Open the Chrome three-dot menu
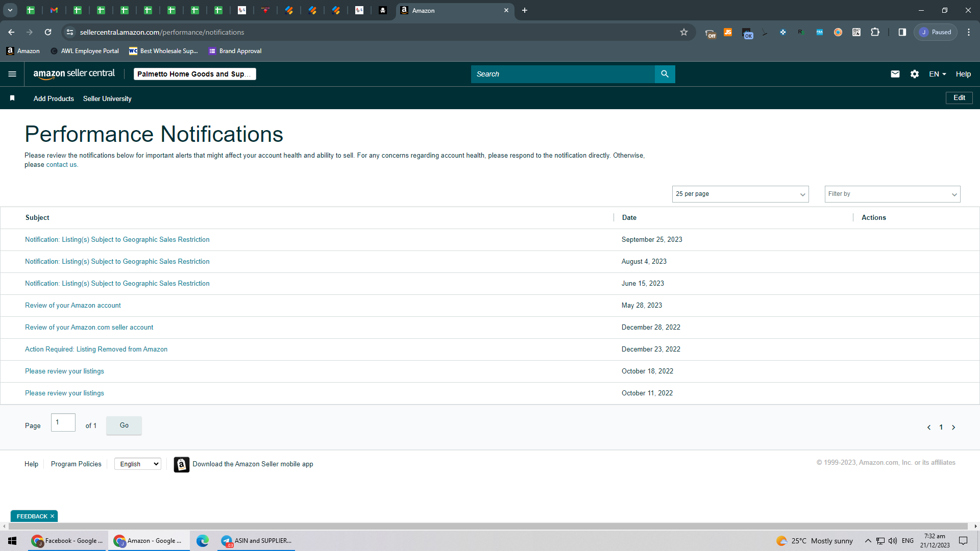This screenshot has height=551, width=980. (969, 32)
